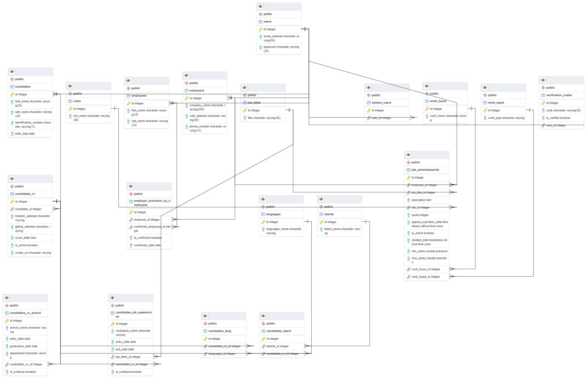The height and width of the screenshot is (380, 588).
Task: Click the schema icon on verification_codes table
Action: click(x=543, y=88)
